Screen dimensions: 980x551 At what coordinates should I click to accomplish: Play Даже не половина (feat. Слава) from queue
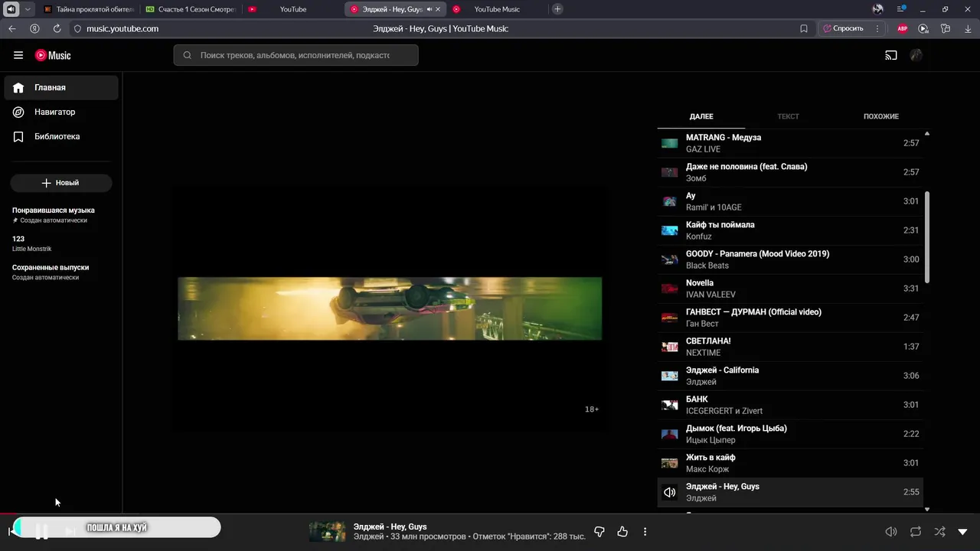790,172
